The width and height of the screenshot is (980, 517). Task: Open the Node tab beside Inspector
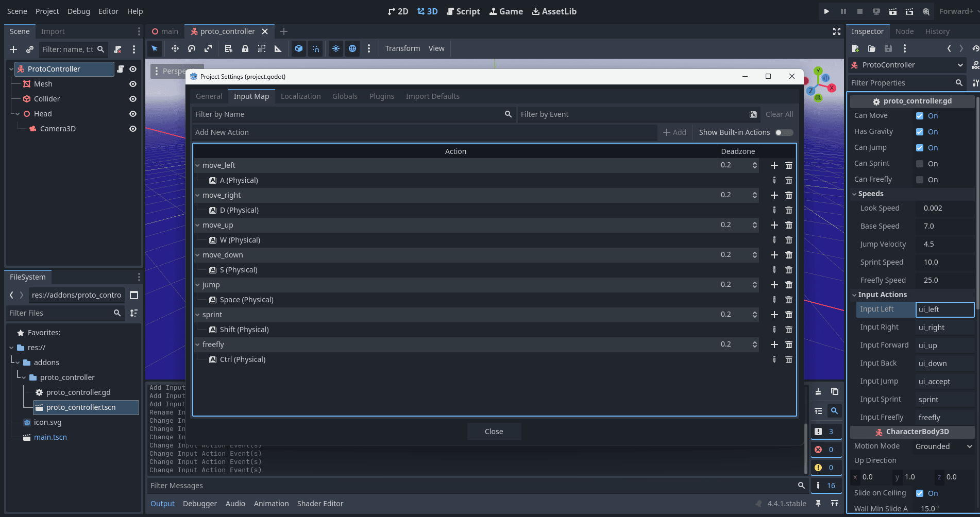click(904, 31)
